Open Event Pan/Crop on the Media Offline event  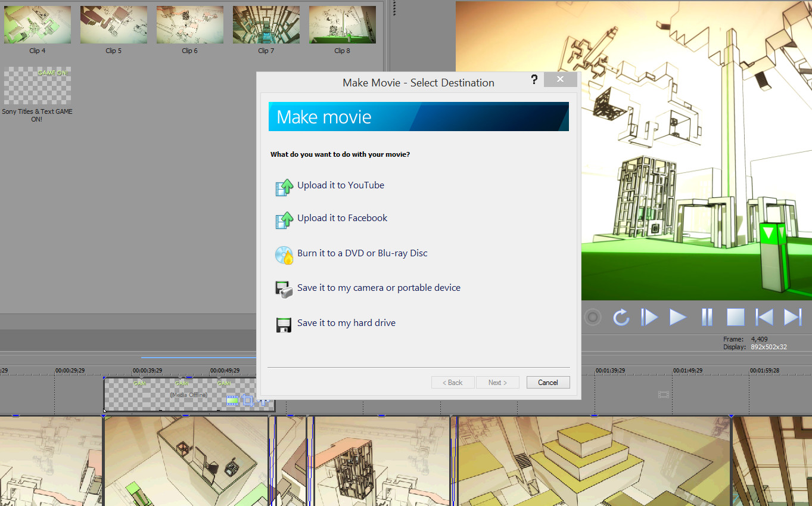click(247, 401)
